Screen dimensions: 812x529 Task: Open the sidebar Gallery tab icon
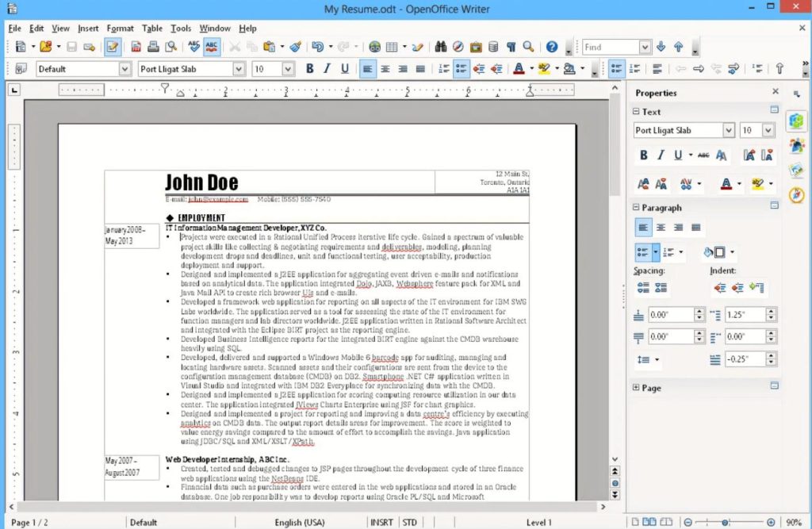pyautogui.click(x=796, y=171)
